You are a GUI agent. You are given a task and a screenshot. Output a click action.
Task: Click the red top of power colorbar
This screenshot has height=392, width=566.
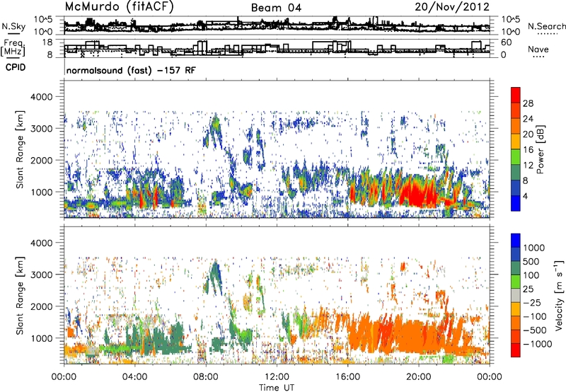coord(516,95)
